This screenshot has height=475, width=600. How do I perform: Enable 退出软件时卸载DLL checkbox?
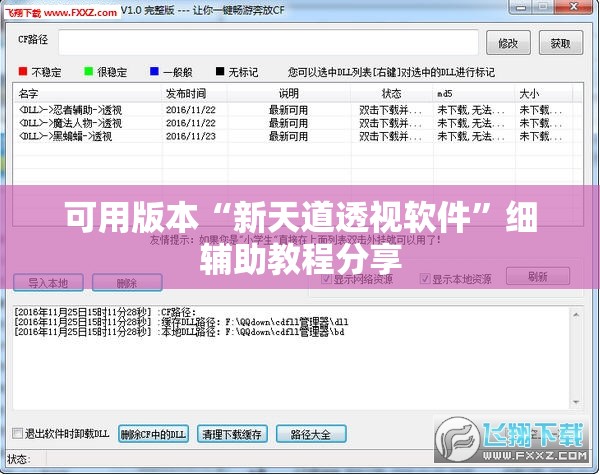(17, 433)
